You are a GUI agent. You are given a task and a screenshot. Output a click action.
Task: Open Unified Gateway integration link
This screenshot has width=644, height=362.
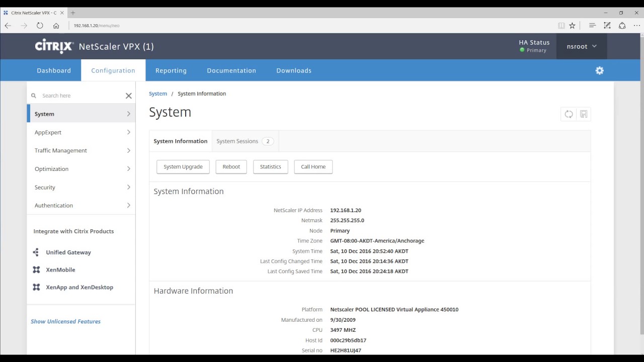point(68,252)
